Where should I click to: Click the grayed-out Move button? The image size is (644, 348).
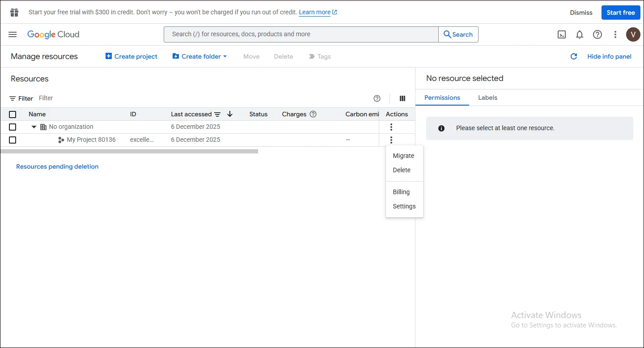251,56
